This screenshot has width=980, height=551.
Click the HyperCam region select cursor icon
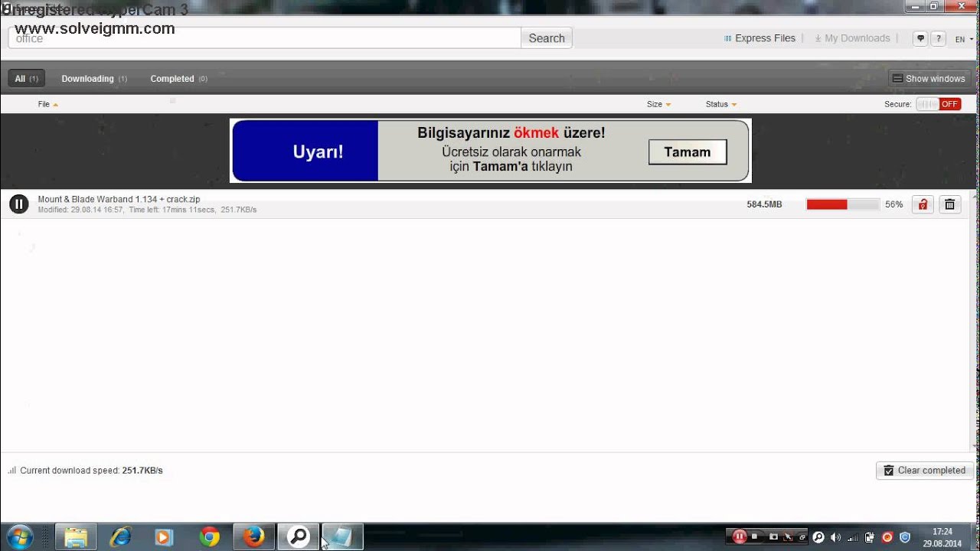788,537
